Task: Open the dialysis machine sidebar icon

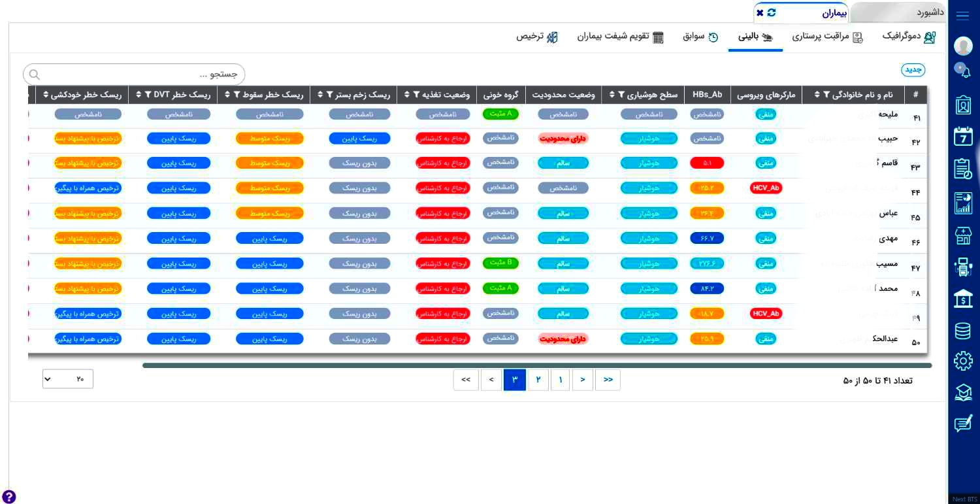Action: coord(963,268)
